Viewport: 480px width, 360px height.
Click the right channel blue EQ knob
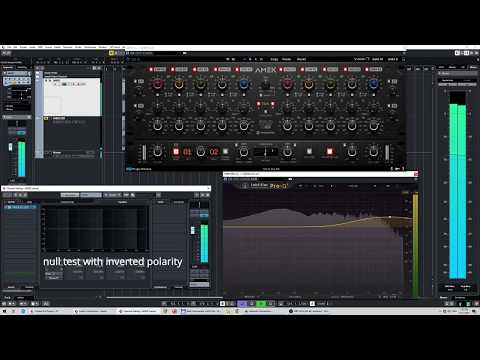(x=373, y=84)
